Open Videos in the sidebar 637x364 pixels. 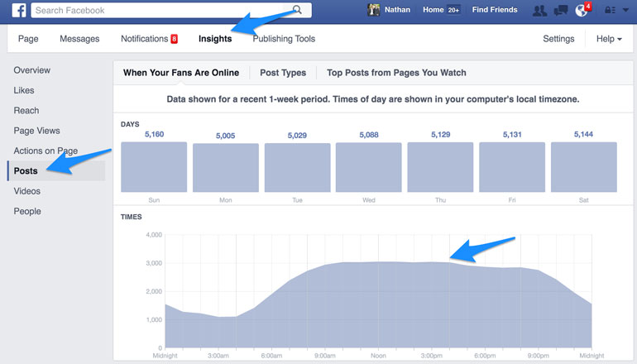point(26,191)
